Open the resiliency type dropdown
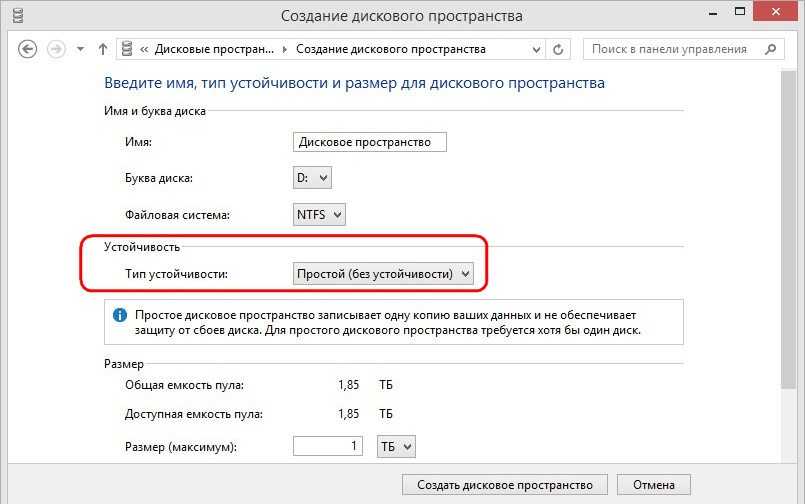Image resolution: width=805 pixels, height=504 pixels. point(383,273)
